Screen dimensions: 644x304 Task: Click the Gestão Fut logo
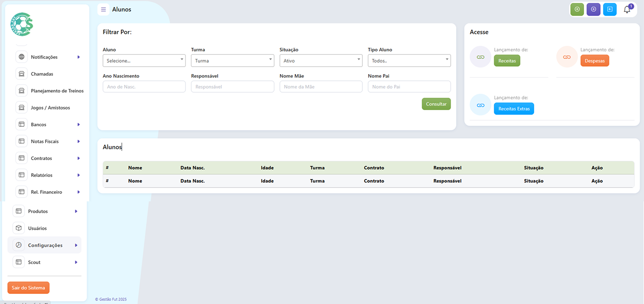point(22,24)
